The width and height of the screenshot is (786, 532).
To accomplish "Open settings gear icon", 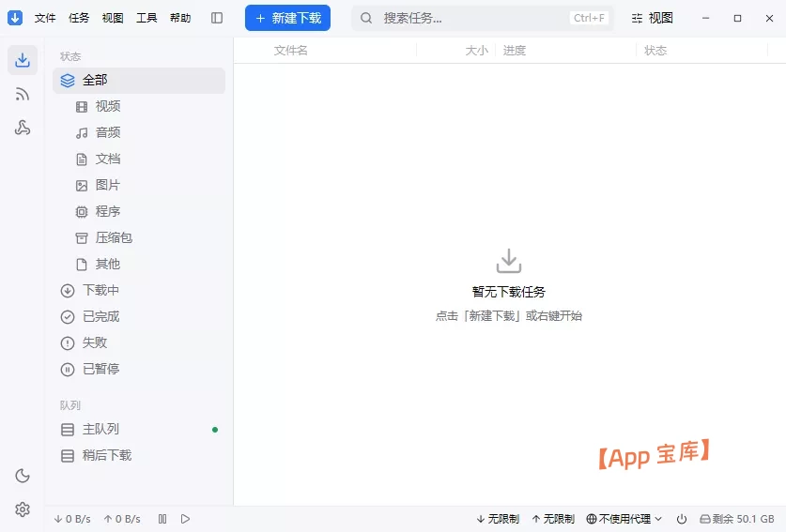I will tap(23, 509).
